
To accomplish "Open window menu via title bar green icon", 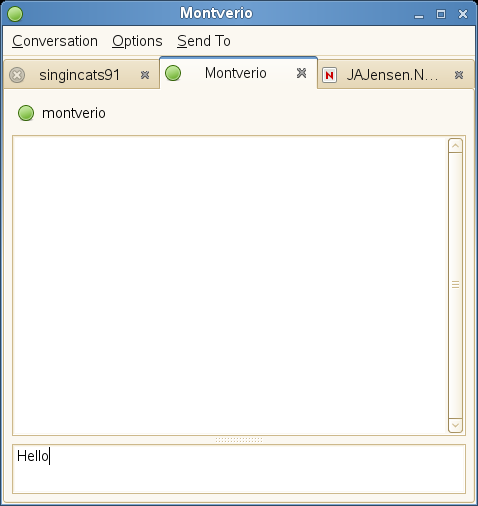I will click(x=15, y=14).
